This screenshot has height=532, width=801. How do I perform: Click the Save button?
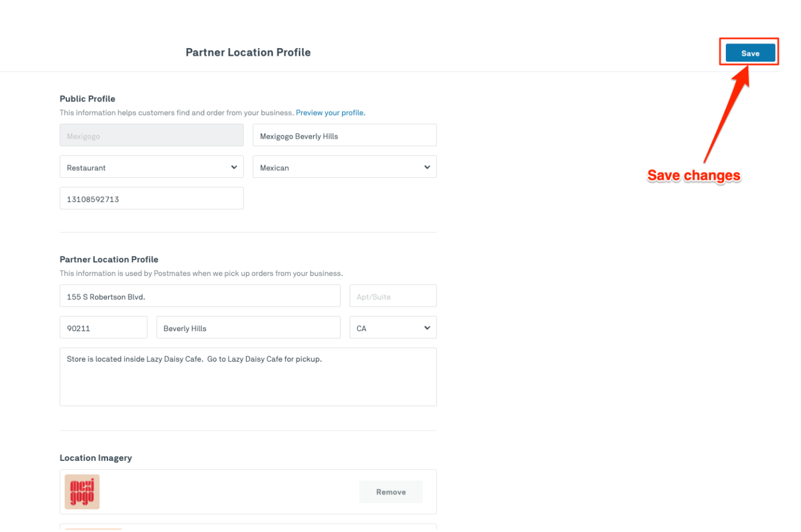(750, 53)
